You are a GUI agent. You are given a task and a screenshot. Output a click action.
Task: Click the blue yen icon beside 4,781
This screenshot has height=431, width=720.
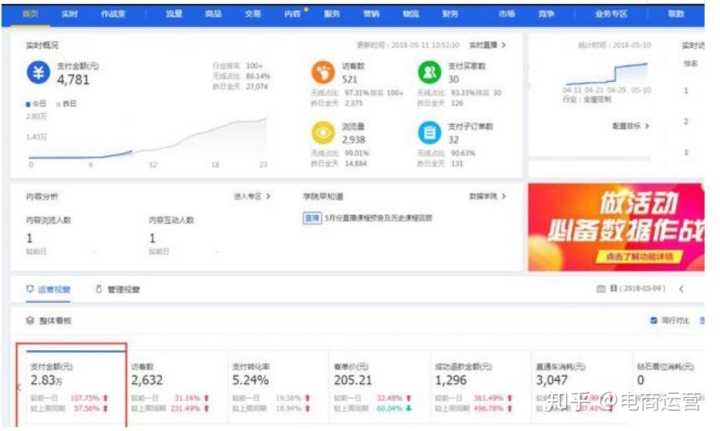tap(38, 73)
